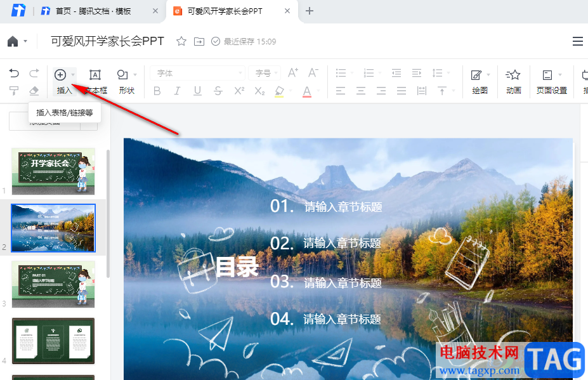This screenshot has width=588, height=380.
Task: Click the 目录 heading on slide
Action: (237, 267)
